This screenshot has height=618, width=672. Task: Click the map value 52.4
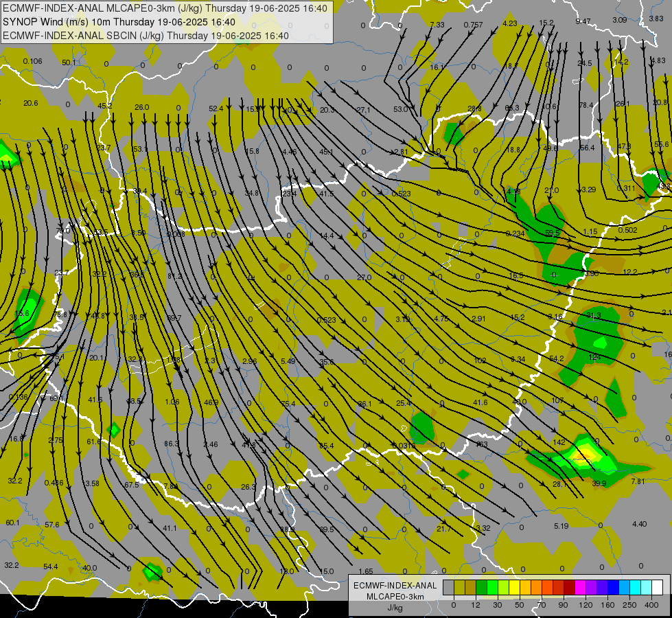click(x=216, y=109)
